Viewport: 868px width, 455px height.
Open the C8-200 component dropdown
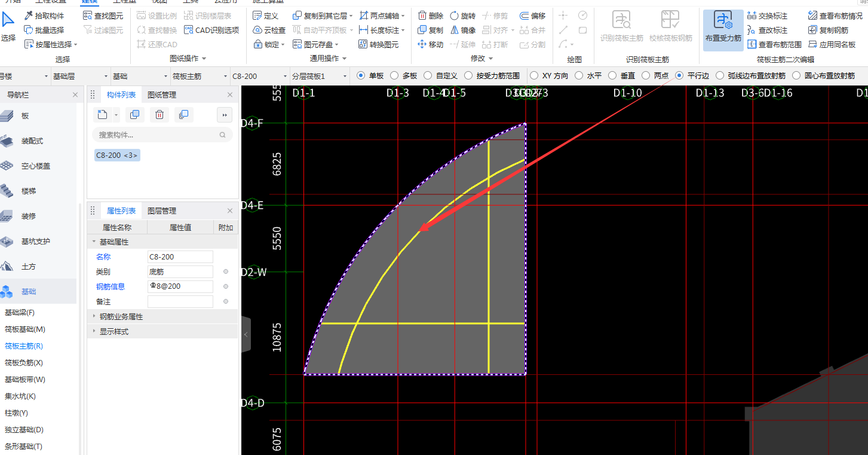click(260, 76)
